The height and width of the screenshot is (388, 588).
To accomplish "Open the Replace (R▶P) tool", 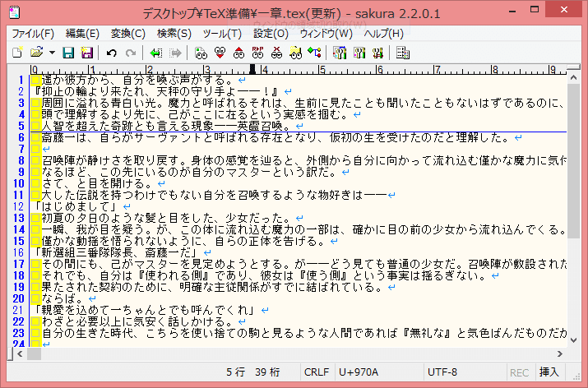I will [x=257, y=53].
